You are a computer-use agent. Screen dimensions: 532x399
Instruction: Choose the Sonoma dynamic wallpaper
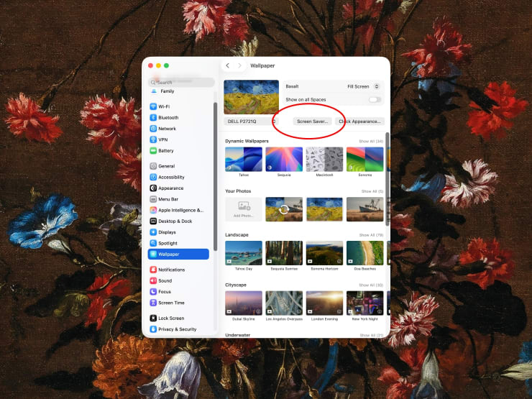click(364, 159)
